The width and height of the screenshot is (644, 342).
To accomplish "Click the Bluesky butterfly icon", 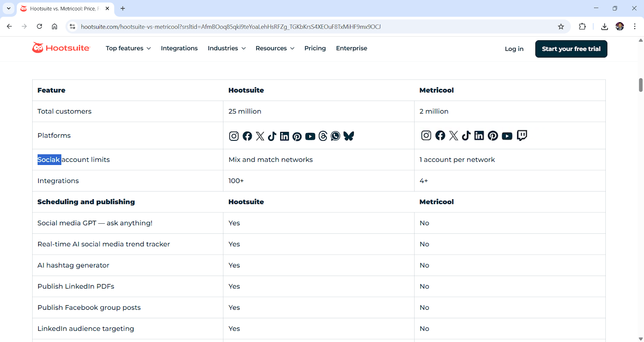I will [349, 136].
